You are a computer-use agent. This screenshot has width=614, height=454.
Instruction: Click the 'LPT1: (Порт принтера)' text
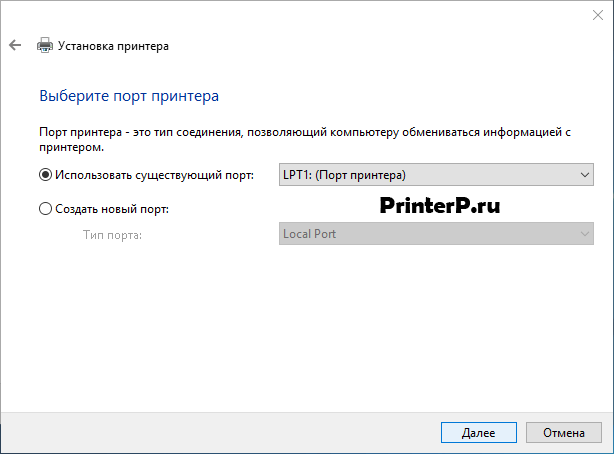[344, 175]
